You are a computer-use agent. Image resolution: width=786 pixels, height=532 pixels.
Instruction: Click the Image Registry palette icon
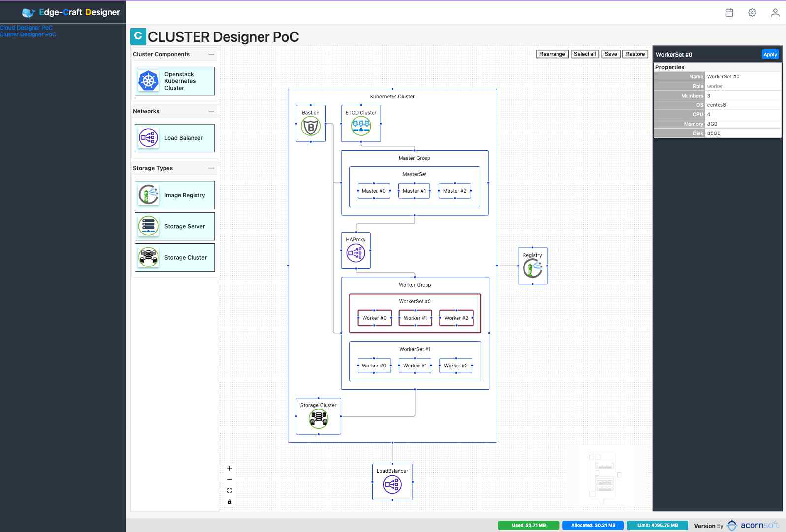(148, 195)
